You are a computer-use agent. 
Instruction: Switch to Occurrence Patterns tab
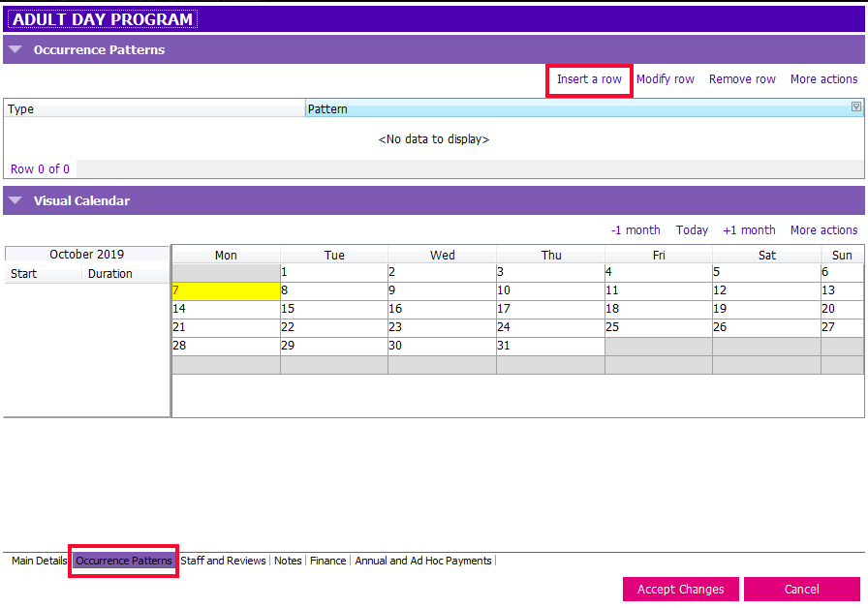(123, 561)
